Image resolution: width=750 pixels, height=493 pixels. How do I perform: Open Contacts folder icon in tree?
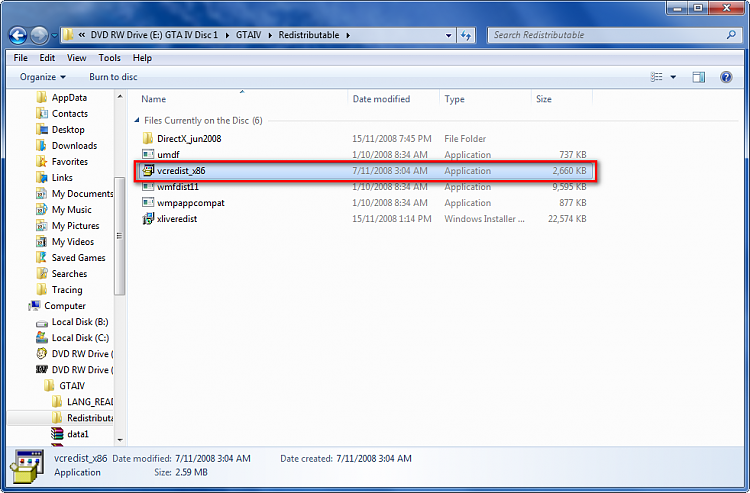pyautogui.click(x=42, y=113)
